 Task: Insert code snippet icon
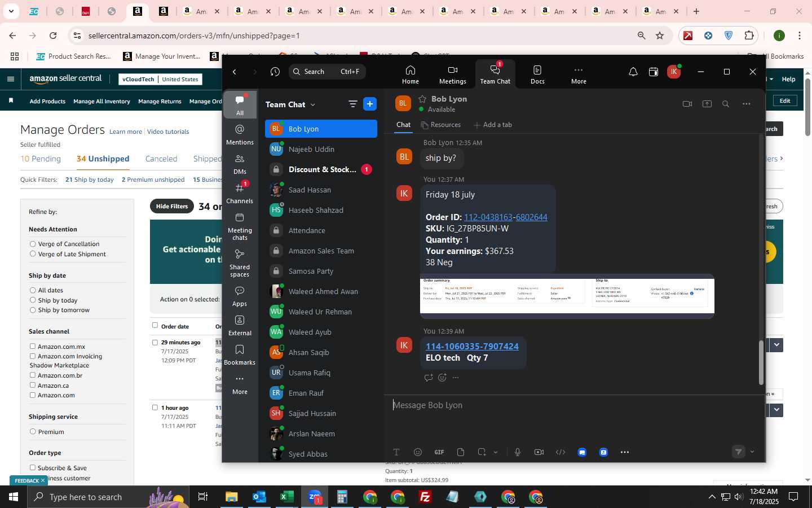[x=561, y=452]
